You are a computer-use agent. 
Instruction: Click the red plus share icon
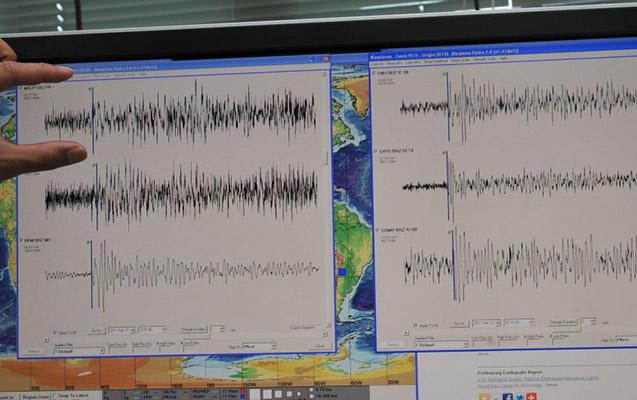(x=531, y=397)
